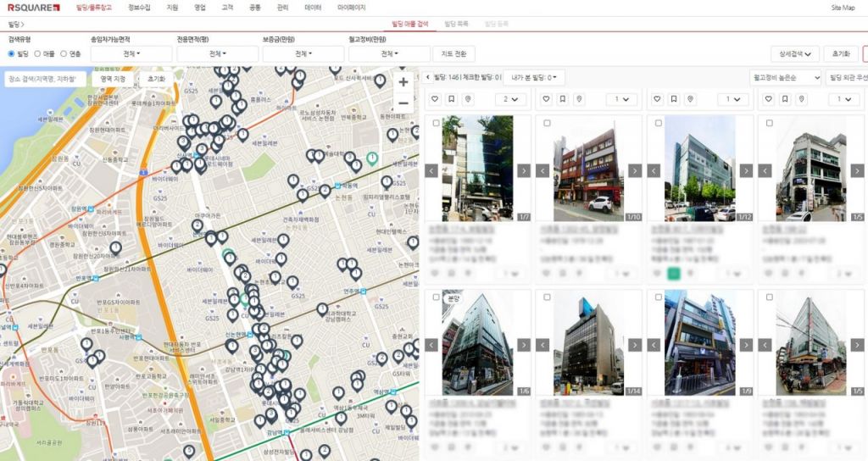Click the 지도 전환 button
Screen dimensions: 868x461
tap(454, 54)
